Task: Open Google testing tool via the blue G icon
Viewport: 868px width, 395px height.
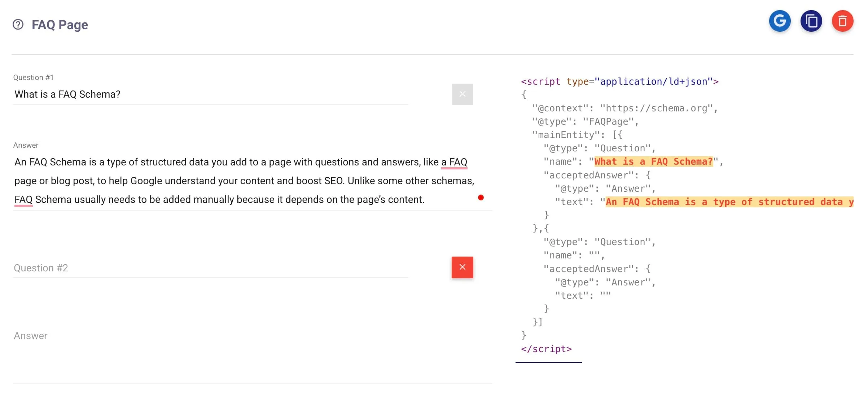Action: pos(780,21)
